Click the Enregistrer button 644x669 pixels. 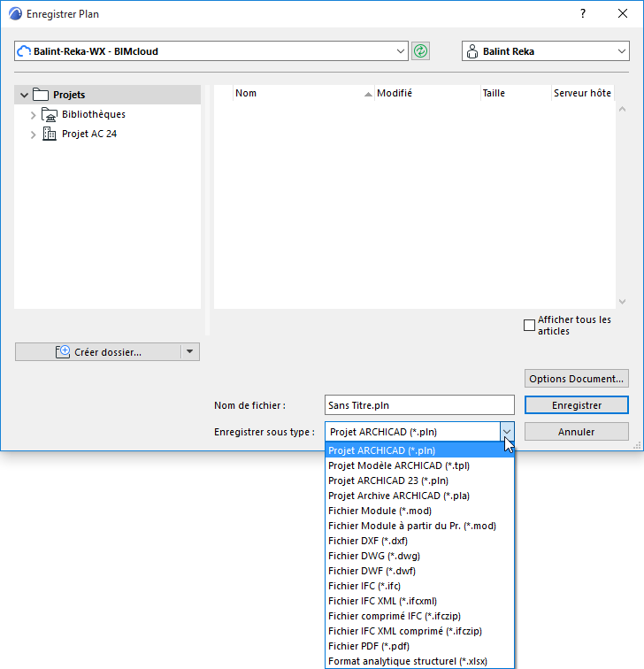576,405
